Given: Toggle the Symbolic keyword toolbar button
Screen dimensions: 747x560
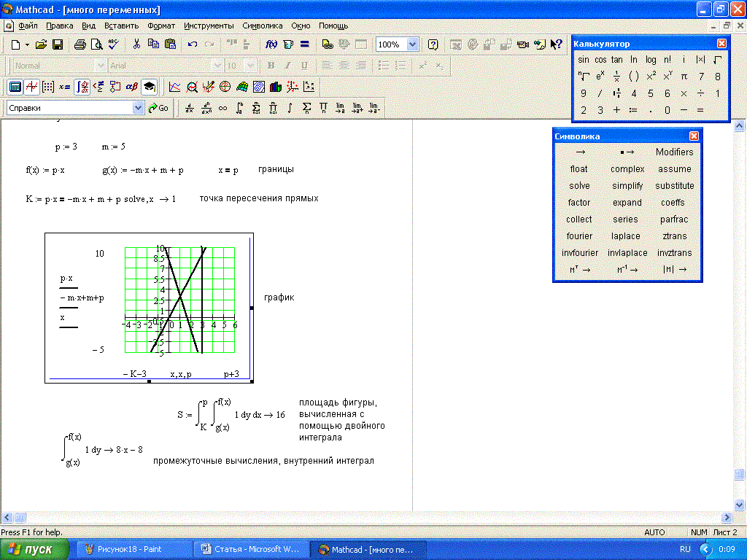Looking at the screenshot, I should pyautogui.click(x=149, y=87).
